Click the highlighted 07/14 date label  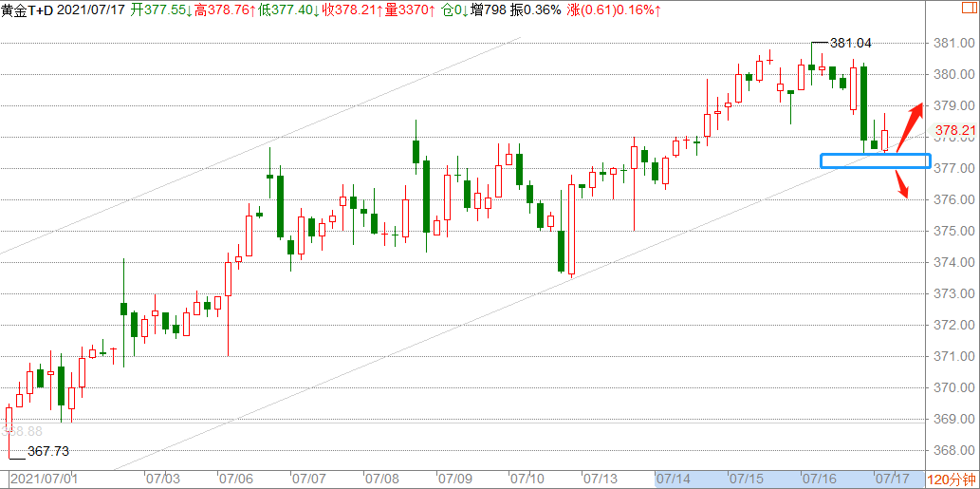(x=673, y=480)
